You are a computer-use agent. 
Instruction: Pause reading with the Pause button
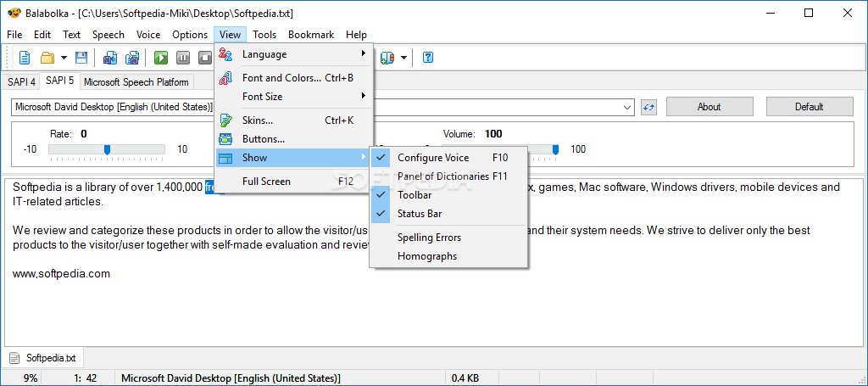[x=183, y=57]
